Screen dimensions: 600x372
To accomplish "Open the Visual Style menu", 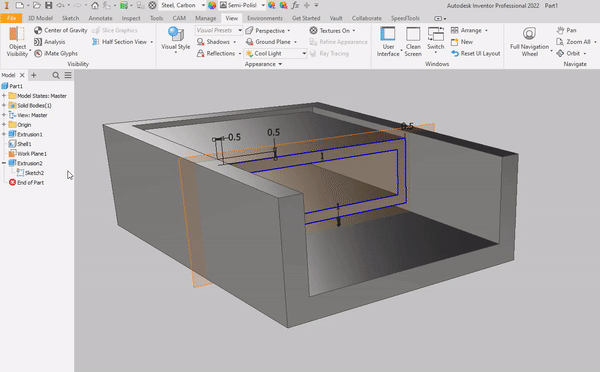I will (x=176, y=40).
